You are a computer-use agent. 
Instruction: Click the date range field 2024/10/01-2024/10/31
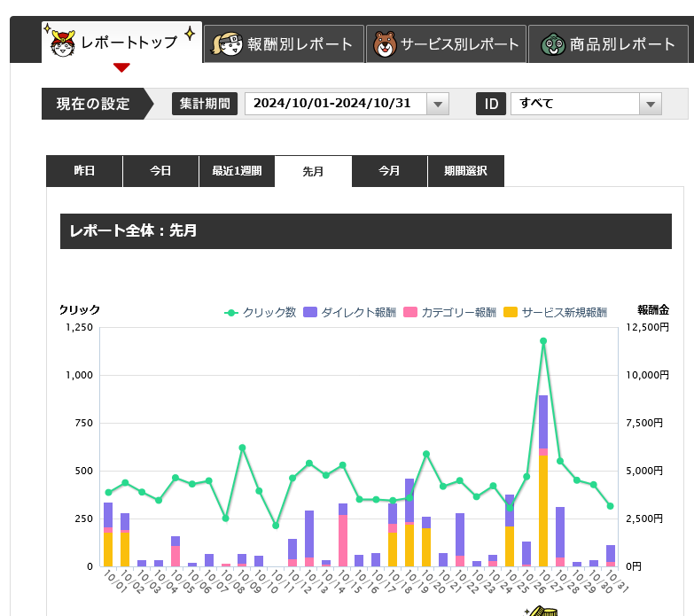[335, 104]
